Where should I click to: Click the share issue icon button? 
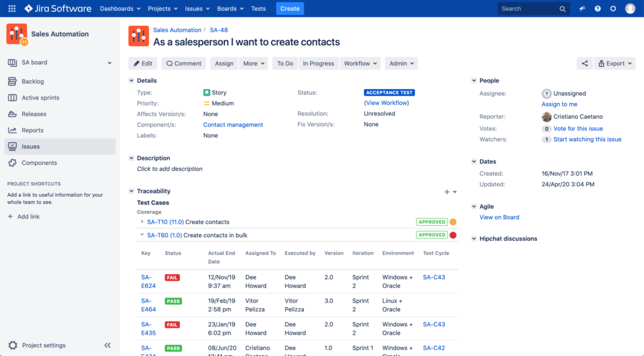[585, 64]
